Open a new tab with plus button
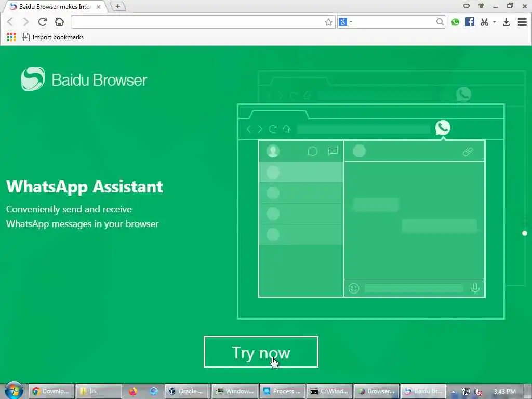Viewport: 532px width, 399px height. pyautogui.click(x=118, y=6)
